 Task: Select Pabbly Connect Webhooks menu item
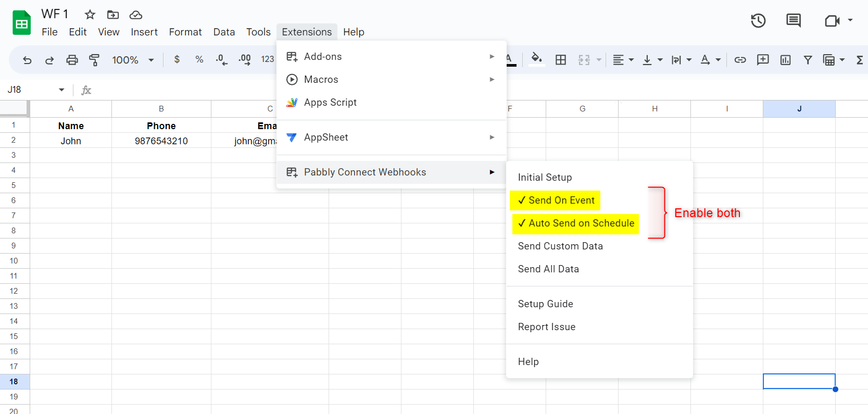pos(392,172)
